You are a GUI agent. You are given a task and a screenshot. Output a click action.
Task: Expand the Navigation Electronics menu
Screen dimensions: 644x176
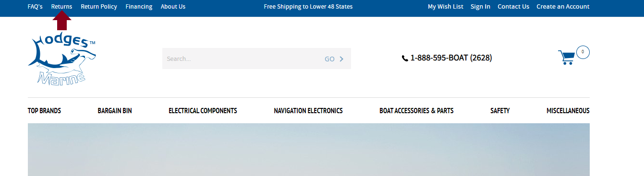pos(308,111)
